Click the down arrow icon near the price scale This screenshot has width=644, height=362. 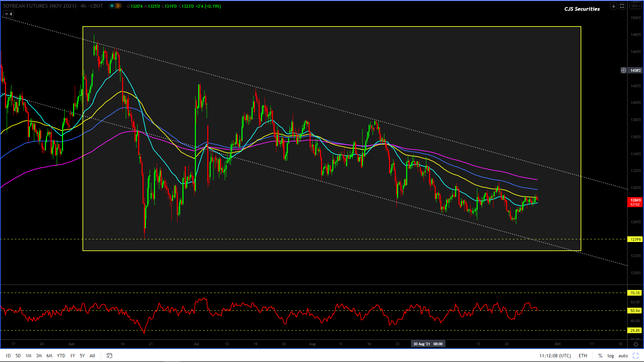pos(613,6)
